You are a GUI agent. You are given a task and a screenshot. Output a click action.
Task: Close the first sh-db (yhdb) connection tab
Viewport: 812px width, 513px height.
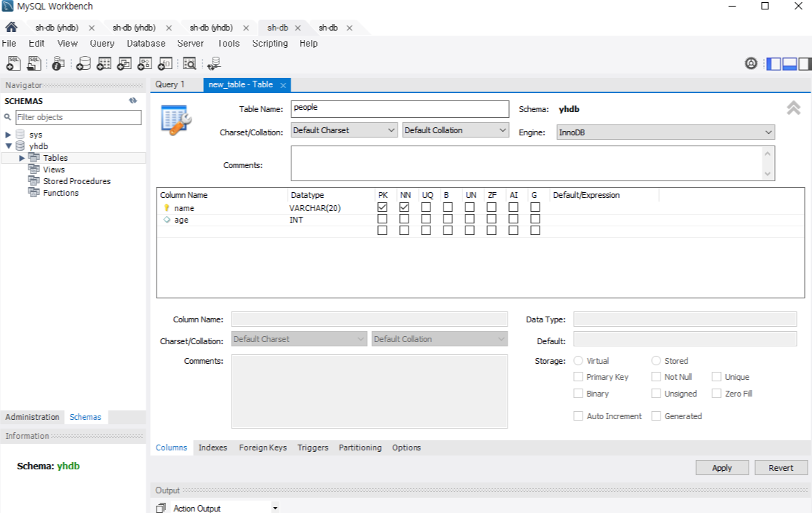pyautogui.click(x=92, y=28)
